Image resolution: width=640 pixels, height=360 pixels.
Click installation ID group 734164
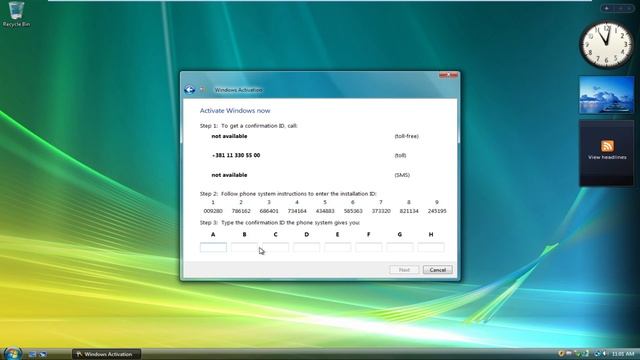coord(297,211)
